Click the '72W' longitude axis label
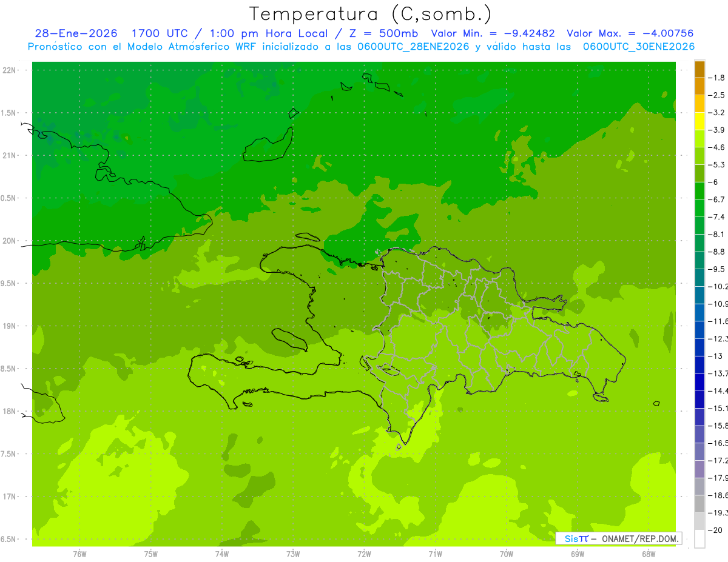The width and height of the screenshot is (728, 562). (x=364, y=554)
